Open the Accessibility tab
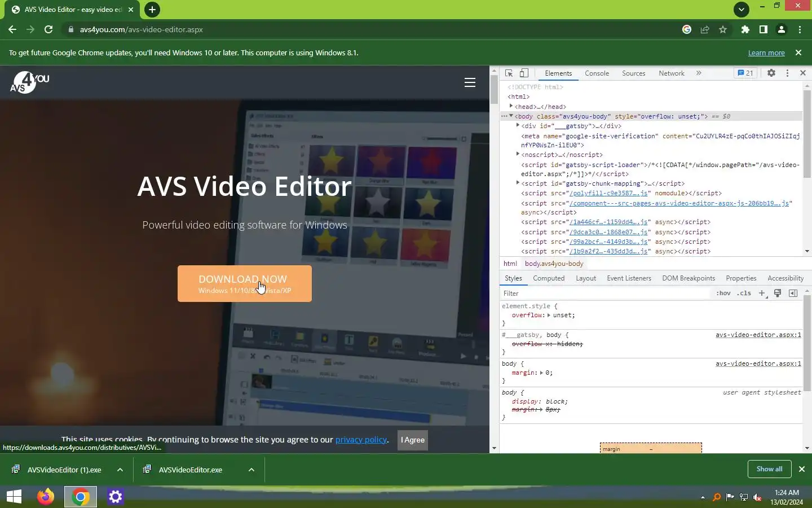The width and height of the screenshot is (812, 508). pos(785,278)
